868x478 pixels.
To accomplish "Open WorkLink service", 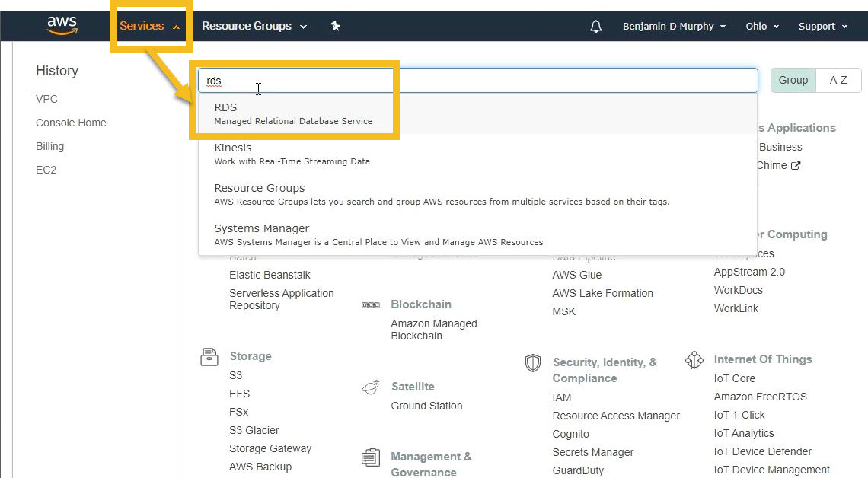I will (736, 309).
